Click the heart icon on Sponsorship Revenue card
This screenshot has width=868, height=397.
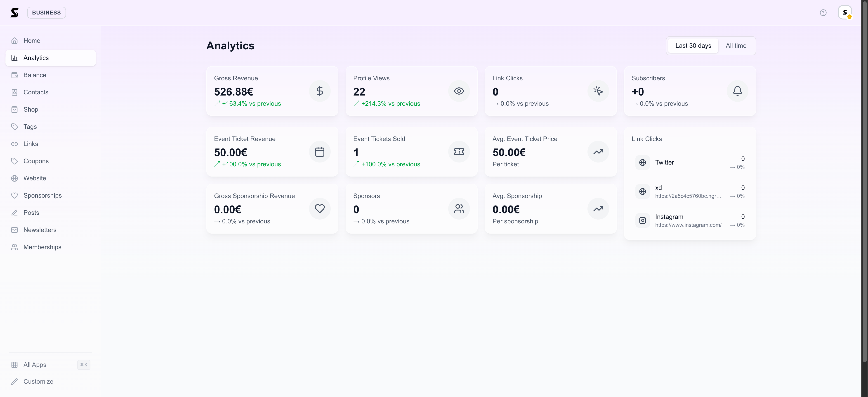click(x=319, y=209)
